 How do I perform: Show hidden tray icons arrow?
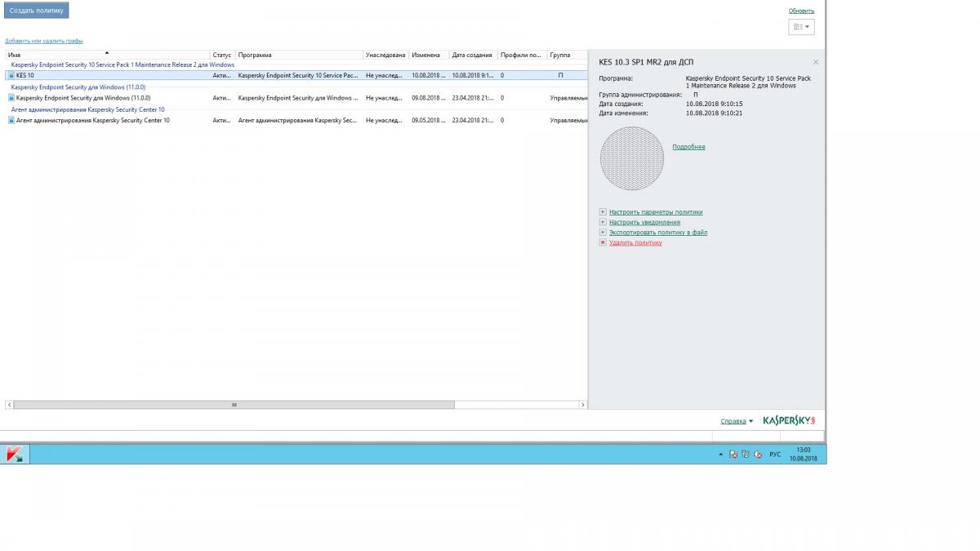[720, 455]
